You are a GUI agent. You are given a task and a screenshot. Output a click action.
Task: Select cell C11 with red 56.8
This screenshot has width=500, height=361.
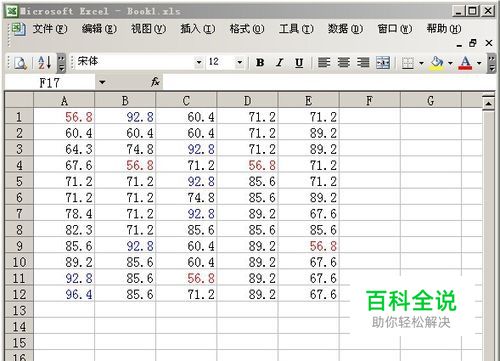186,278
